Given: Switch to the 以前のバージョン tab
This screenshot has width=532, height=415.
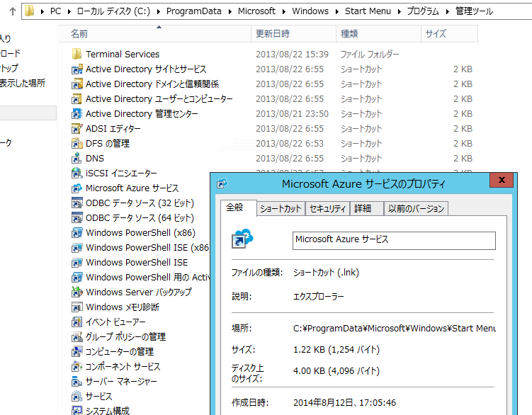Looking at the screenshot, I should (416, 209).
